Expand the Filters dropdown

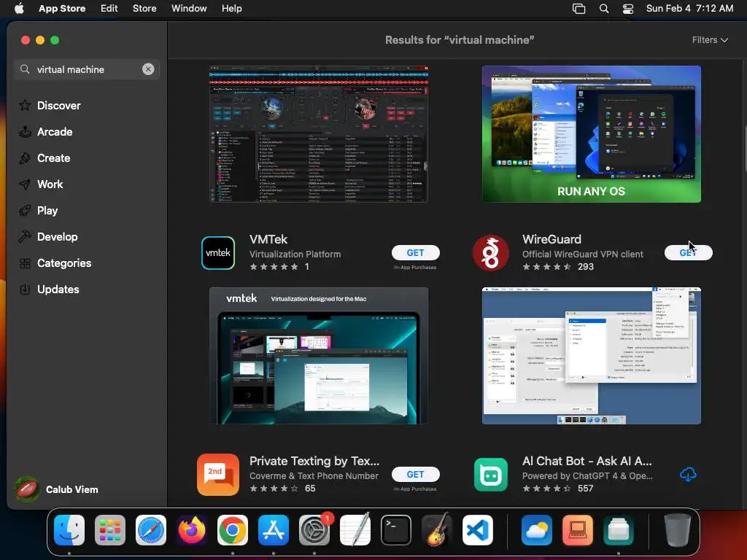[x=710, y=40]
